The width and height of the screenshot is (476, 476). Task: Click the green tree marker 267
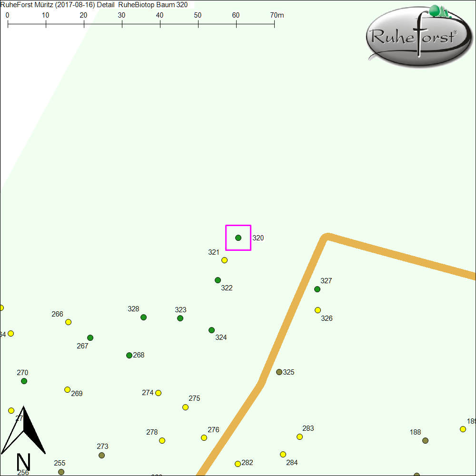pos(90,337)
